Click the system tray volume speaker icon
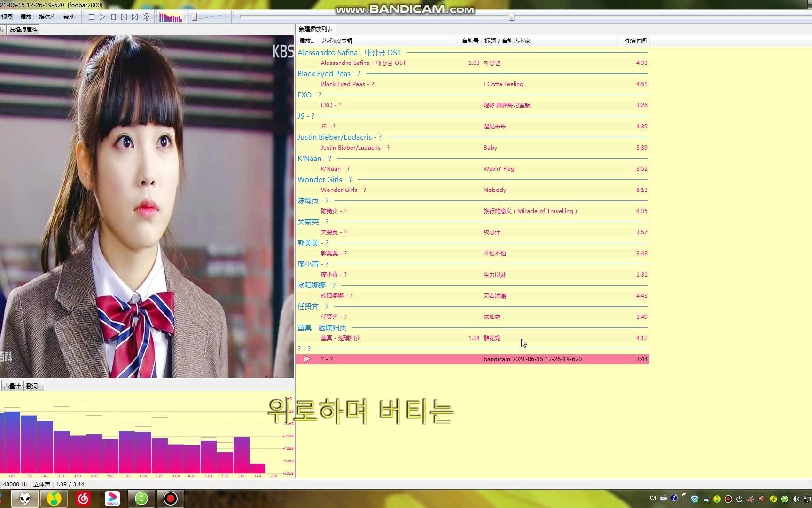This screenshot has width=812, height=508. (x=796, y=499)
